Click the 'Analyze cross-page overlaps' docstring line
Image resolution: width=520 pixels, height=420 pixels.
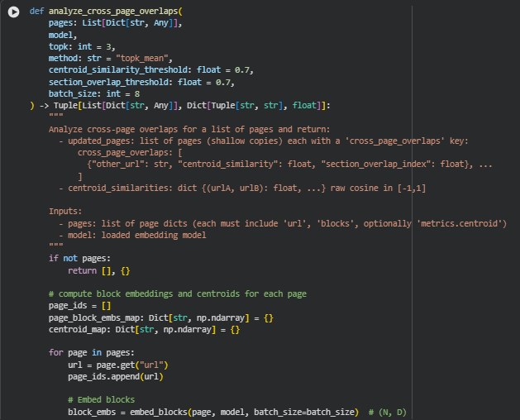pyautogui.click(x=188, y=129)
